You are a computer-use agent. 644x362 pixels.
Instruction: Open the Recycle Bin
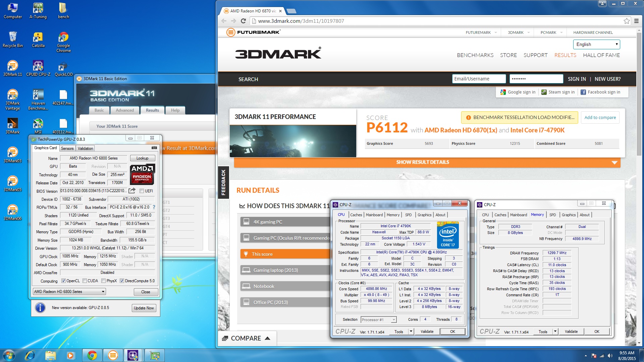[x=12, y=40]
